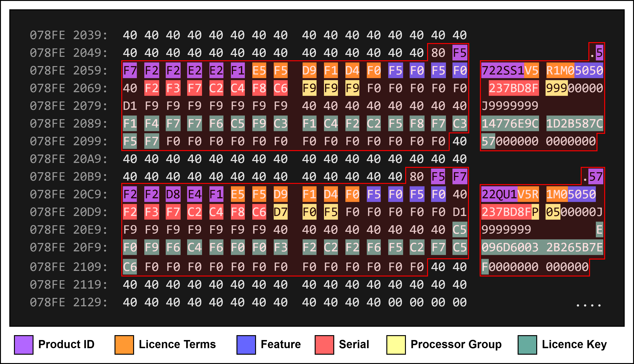Viewport: 634px width, 364px height.
Task: Click address 078FE 2059 in offset column
Action: coord(68,71)
